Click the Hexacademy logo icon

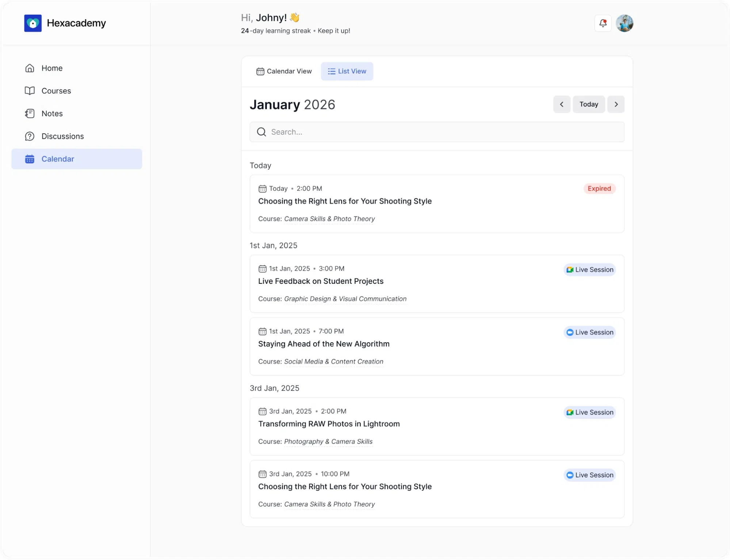point(33,23)
